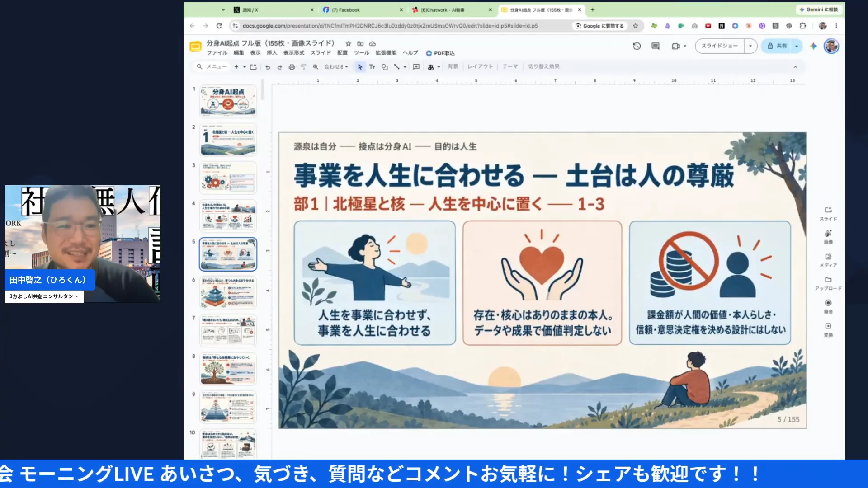Viewport: 868px width, 488px height.
Task: Click the Gemini sparkle icon beside Share
Action: pyautogui.click(x=813, y=46)
